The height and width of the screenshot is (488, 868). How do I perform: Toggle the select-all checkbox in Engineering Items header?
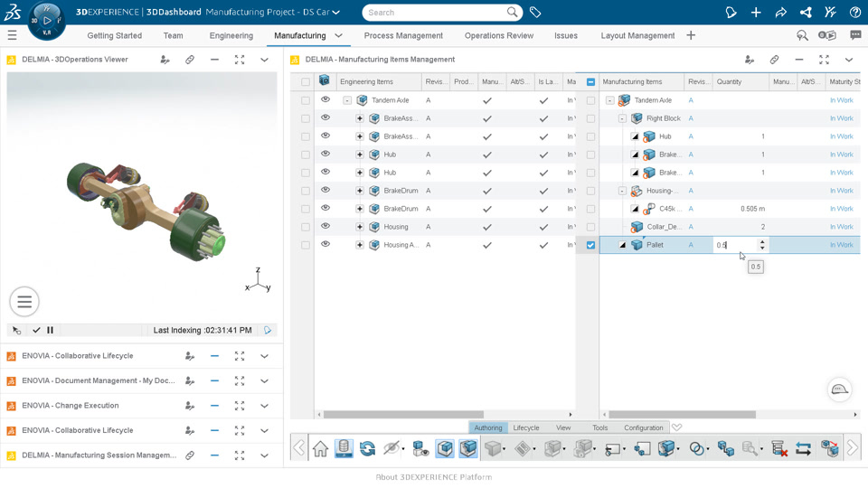pyautogui.click(x=305, y=81)
